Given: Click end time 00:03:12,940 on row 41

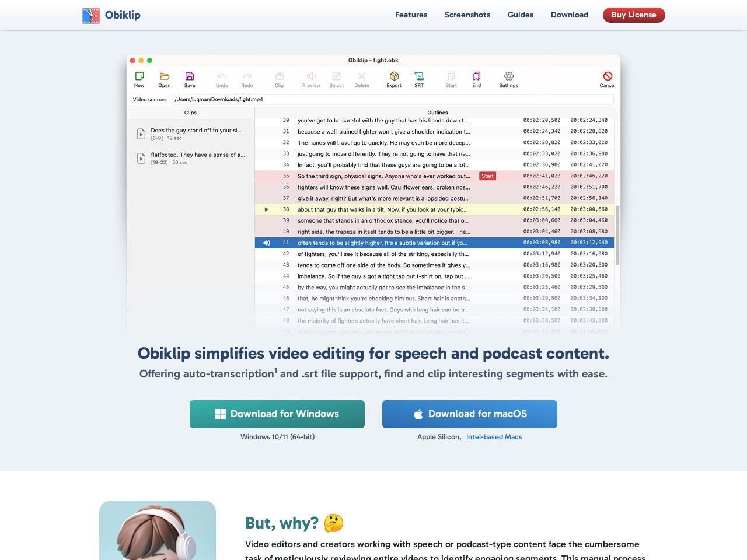Looking at the screenshot, I should (x=589, y=243).
